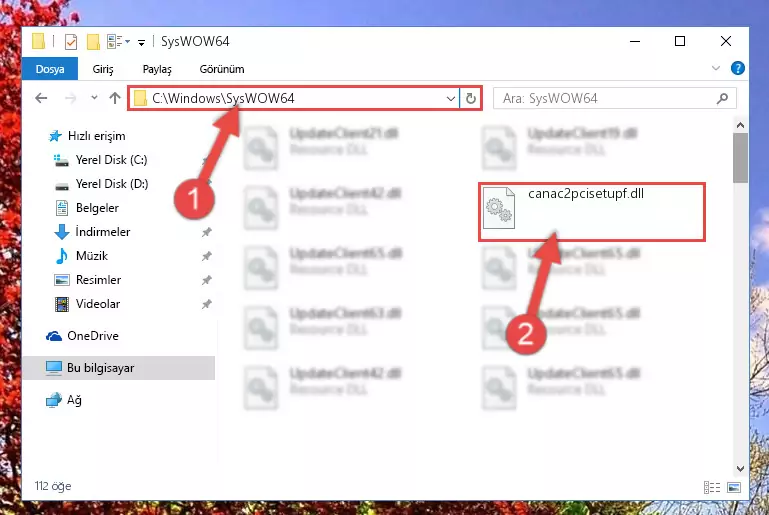Image resolution: width=769 pixels, height=515 pixels.
Task: Open the Videolar folder
Action: [98, 304]
